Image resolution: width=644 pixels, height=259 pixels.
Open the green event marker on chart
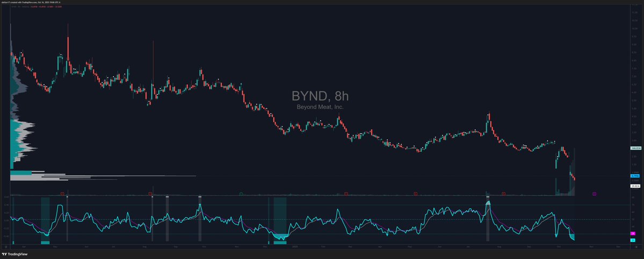pos(241,193)
